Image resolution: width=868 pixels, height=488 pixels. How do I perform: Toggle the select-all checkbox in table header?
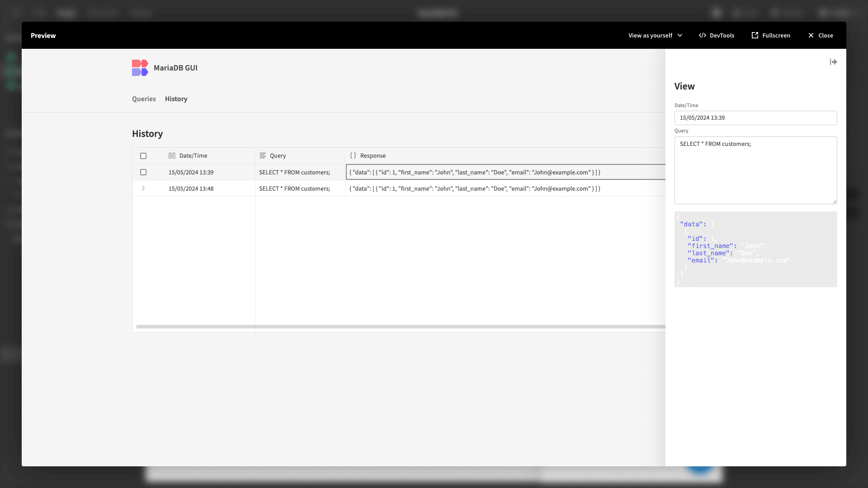[x=143, y=156]
